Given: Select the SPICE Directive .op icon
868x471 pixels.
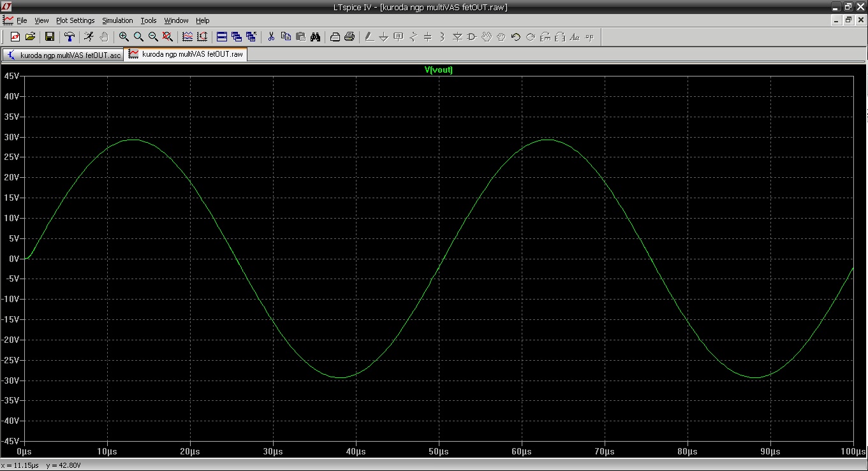Looking at the screenshot, I should click(x=589, y=37).
